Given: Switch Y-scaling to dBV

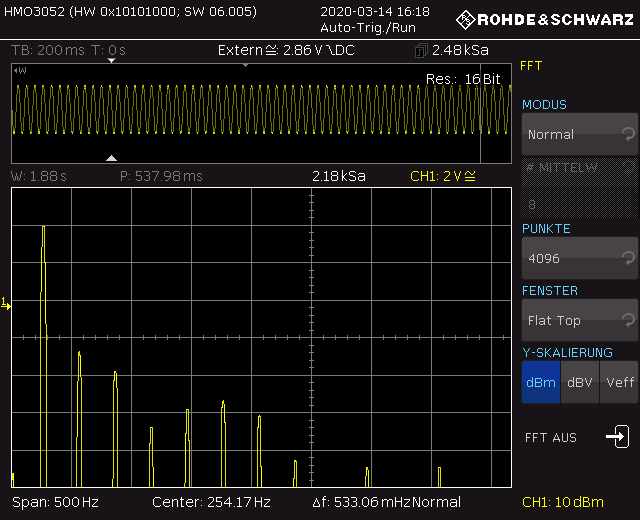Looking at the screenshot, I should point(579,382).
